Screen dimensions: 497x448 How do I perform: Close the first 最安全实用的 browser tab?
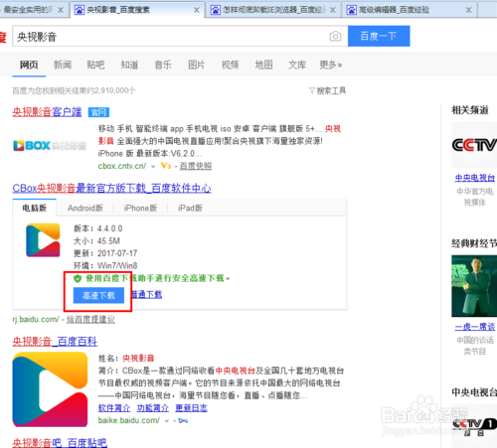61,10
